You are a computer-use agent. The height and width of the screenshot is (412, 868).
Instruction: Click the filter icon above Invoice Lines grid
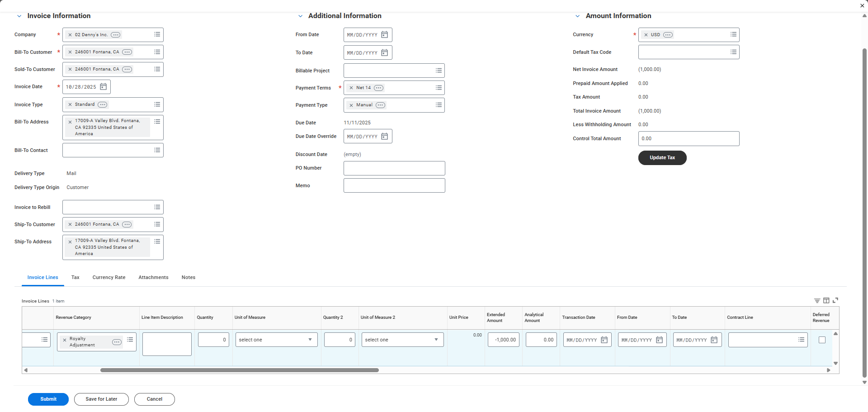(817, 301)
